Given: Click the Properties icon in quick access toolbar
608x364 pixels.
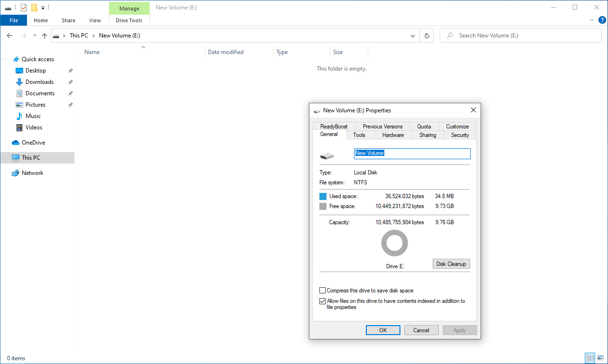Looking at the screenshot, I should tap(24, 8).
